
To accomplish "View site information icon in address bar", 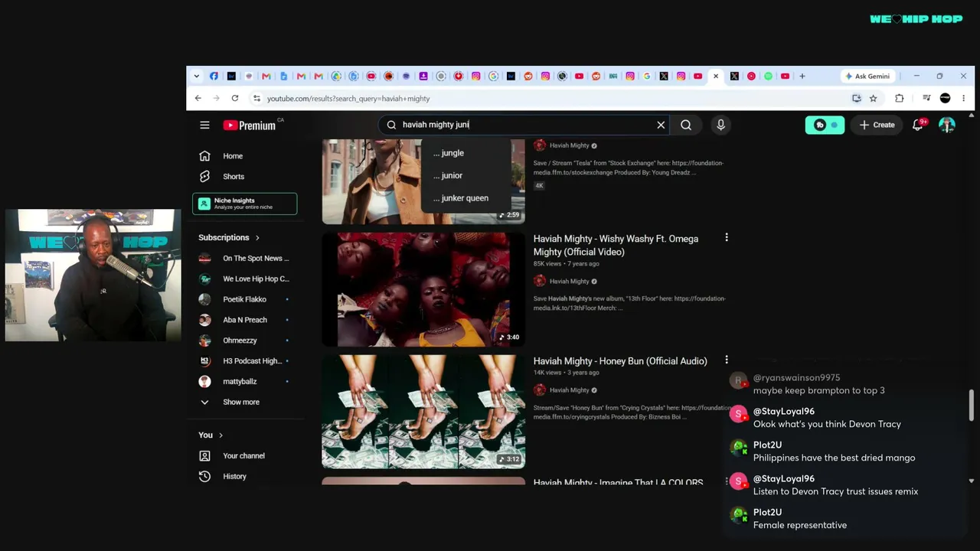I will click(x=256, y=98).
